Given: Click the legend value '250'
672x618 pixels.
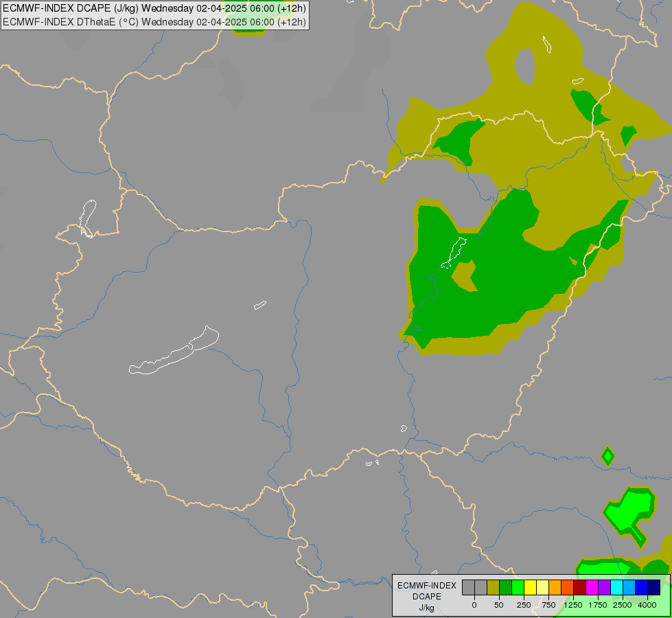Looking at the screenshot, I should [x=524, y=605].
